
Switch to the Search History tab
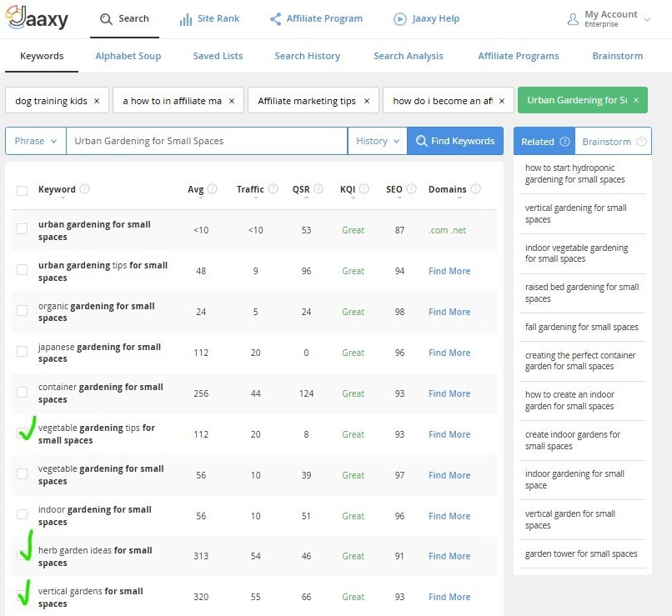(x=308, y=56)
